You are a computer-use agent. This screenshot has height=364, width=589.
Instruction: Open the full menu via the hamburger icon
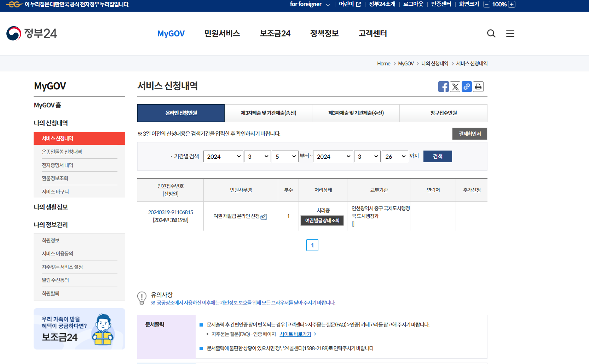[510, 33]
